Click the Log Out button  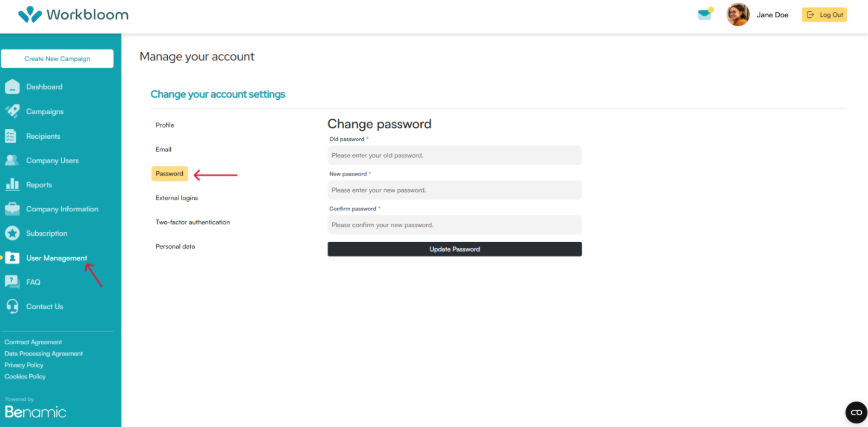824,15
